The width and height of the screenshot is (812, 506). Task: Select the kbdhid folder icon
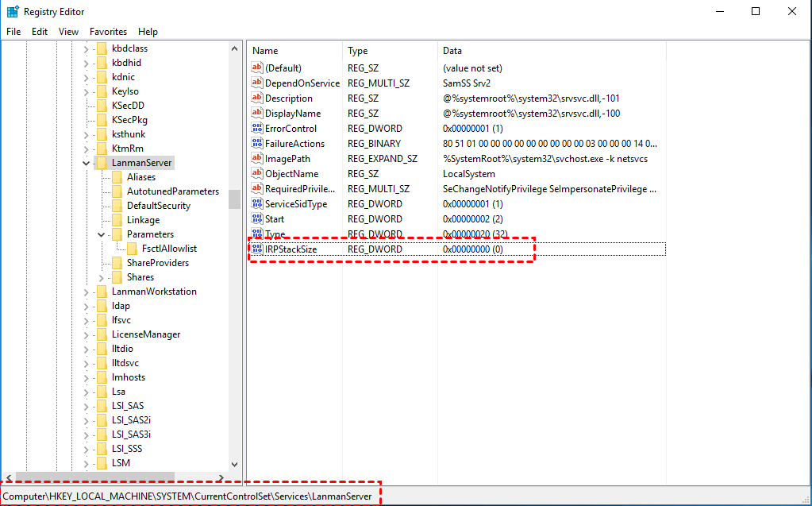pos(102,63)
